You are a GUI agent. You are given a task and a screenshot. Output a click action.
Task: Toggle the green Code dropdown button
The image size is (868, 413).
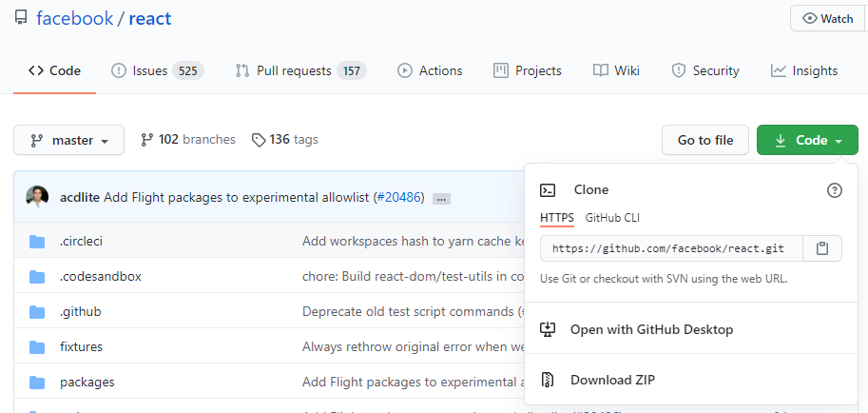(x=807, y=140)
